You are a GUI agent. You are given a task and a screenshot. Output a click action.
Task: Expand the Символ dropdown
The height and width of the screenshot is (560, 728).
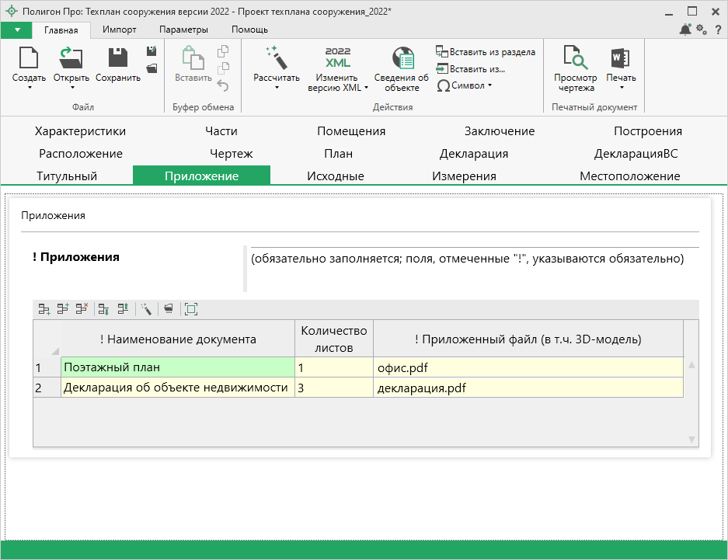pos(466,85)
